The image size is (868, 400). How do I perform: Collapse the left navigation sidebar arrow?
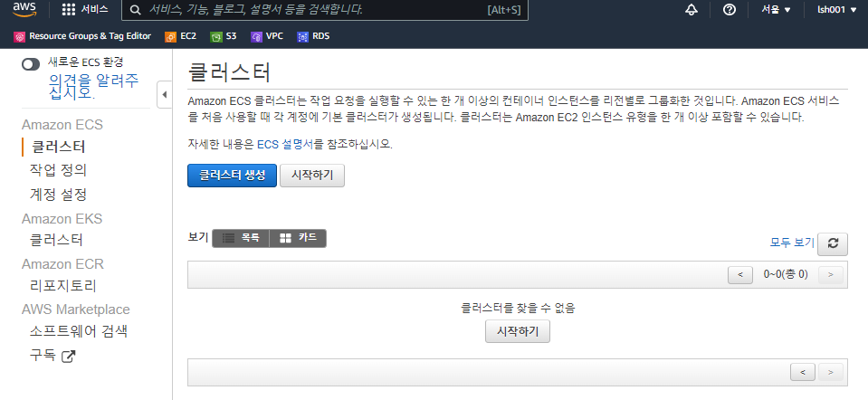tap(165, 95)
